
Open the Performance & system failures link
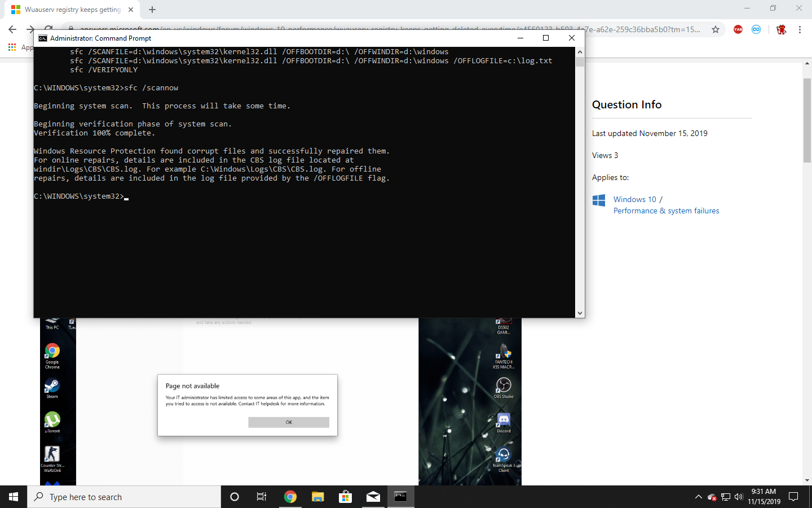(x=666, y=211)
